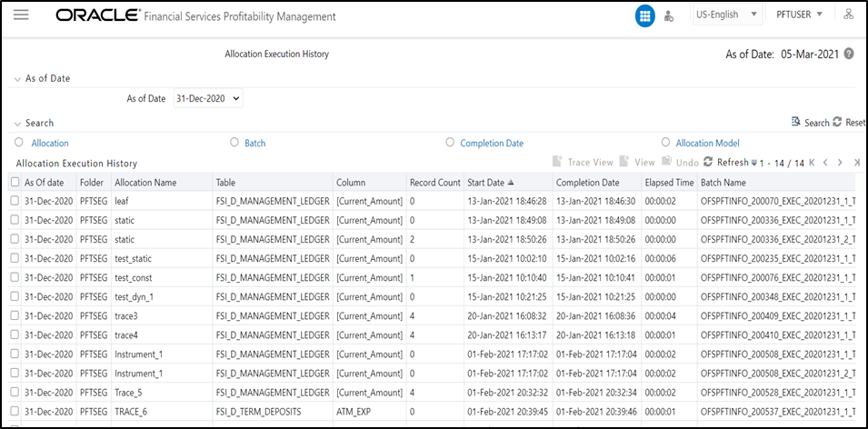Image resolution: width=868 pixels, height=429 pixels.
Task: Sort by the Batch Name column header
Action: pos(723,183)
